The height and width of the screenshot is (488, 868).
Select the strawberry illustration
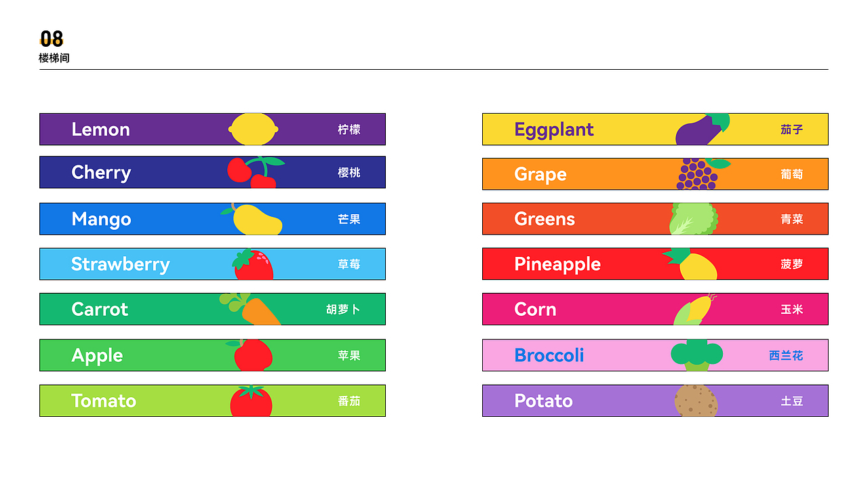click(x=253, y=264)
